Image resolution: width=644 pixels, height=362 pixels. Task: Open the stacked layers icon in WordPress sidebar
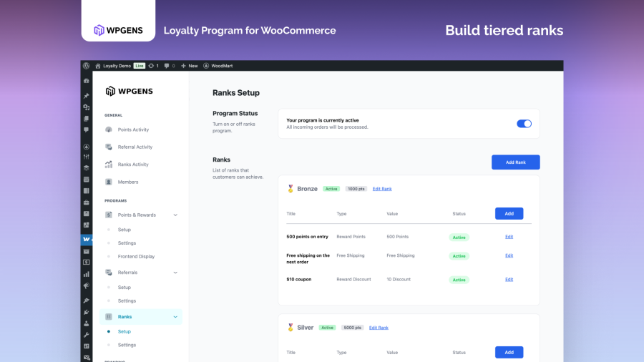coord(87,168)
